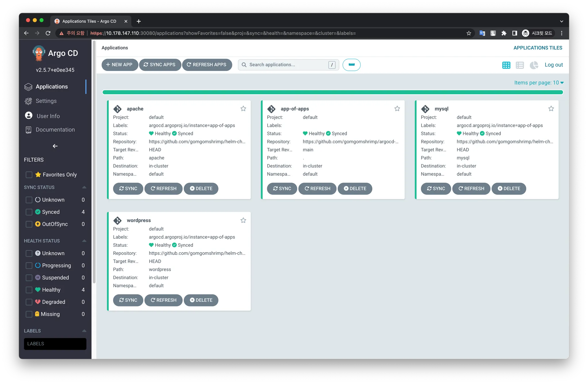
Task: Check the Synced sync status filter
Action: pyautogui.click(x=29, y=212)
